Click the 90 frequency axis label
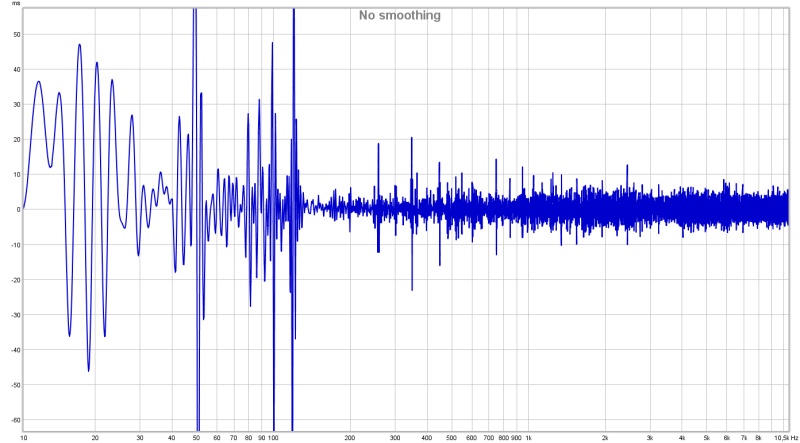The image size is (800, 443). [x=262, y=438]
